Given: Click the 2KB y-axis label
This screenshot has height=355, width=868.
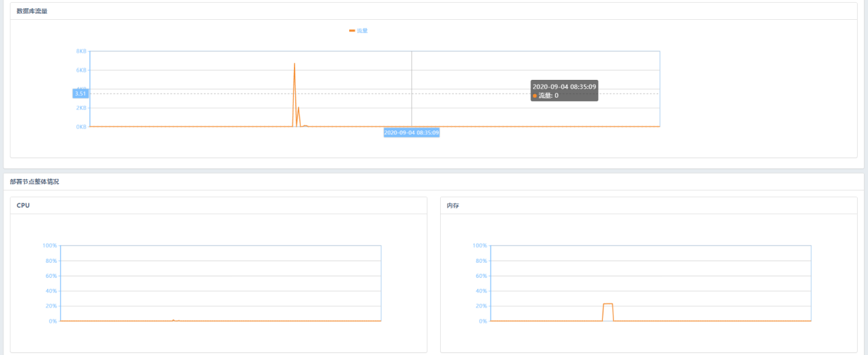Looking at the screenshot, I should click(x=81, y=108).
